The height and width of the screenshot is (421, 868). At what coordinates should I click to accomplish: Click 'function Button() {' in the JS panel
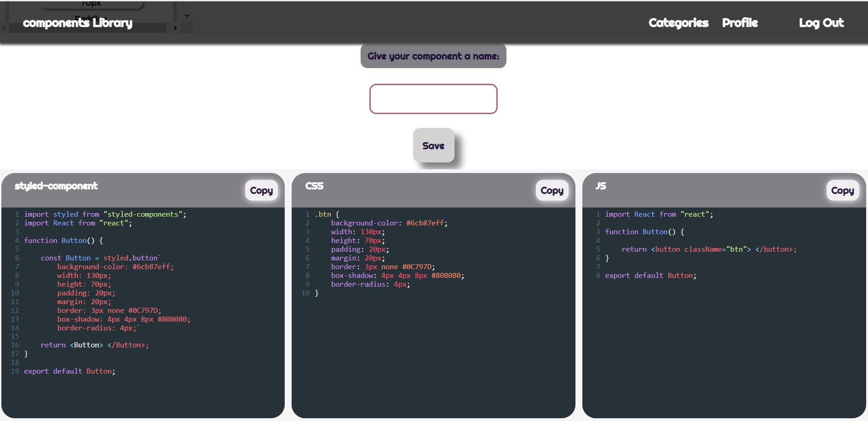pos(644,232)
